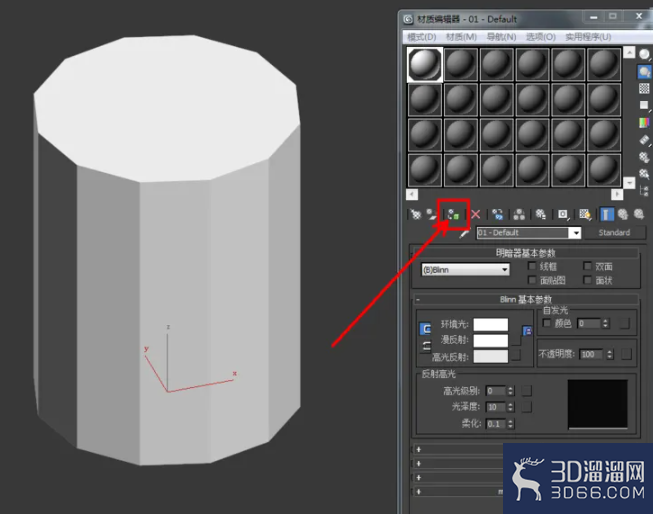Click Go Forward to Sibling icon
This screenshot has width=653, height=514.
coord(639,215)
